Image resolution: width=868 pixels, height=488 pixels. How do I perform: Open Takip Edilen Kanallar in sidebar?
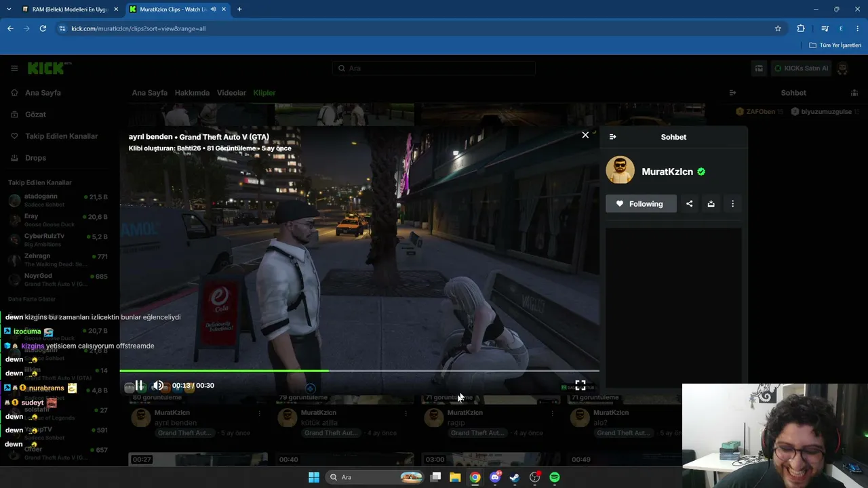60,136
